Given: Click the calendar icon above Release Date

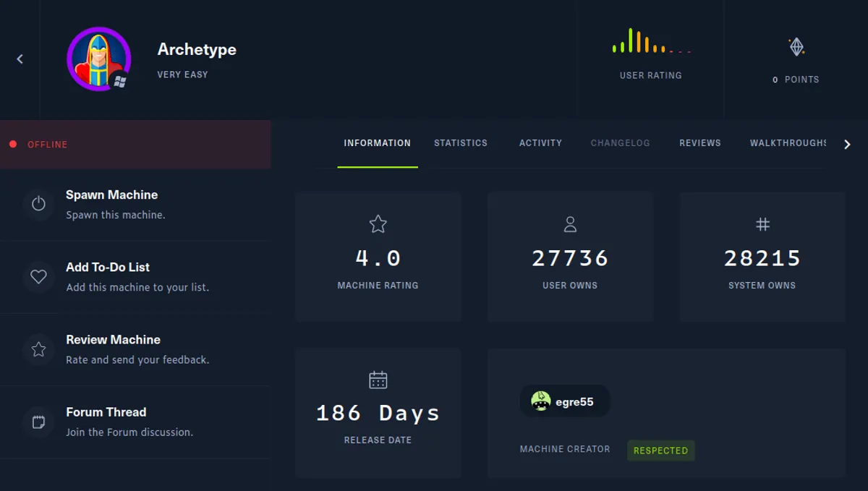Looking at the screenshot, I should 378,379.
